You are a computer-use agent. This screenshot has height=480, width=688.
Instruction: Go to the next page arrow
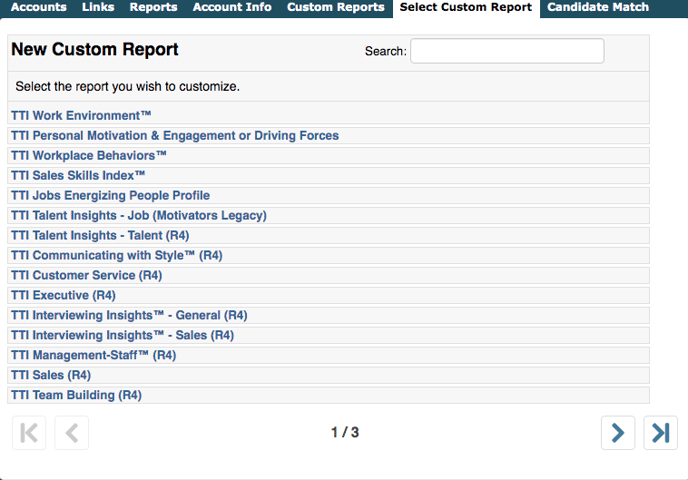618,433
